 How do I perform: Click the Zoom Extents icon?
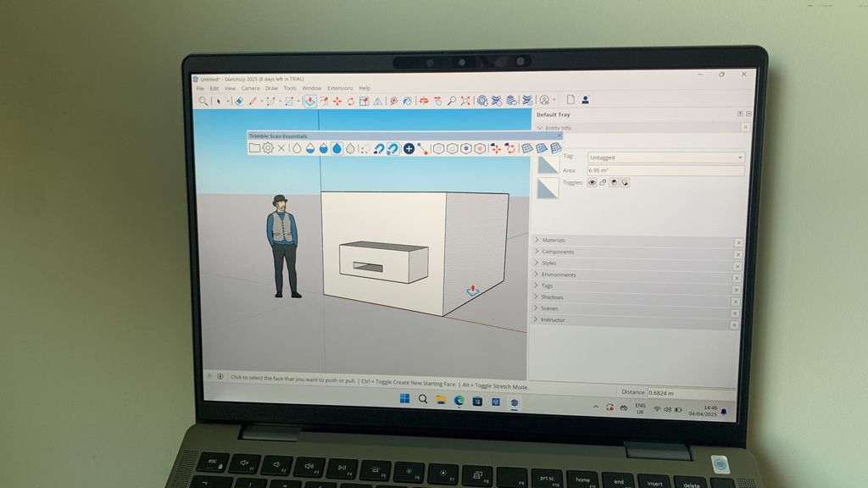(465, 100)
